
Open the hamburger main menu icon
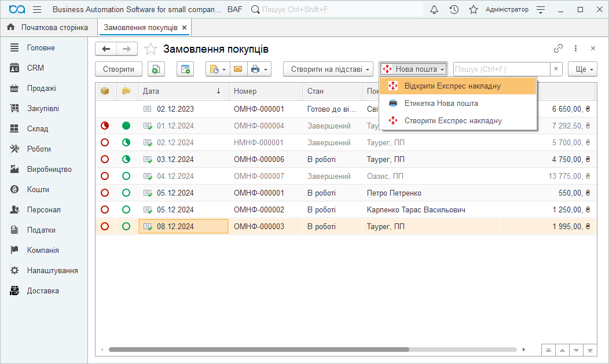(x=37, y=10)
